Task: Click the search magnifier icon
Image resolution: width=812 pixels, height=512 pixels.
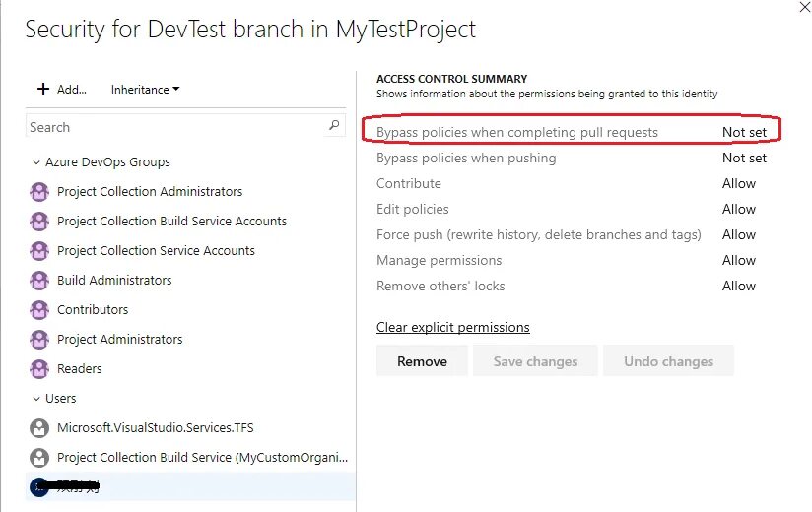Action: coord(334,126)
